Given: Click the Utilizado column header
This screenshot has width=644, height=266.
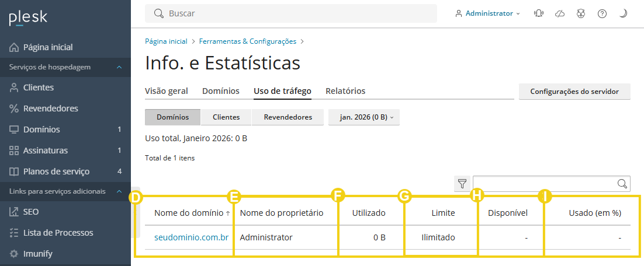Looking at the screenshot, I should (369, 213).
